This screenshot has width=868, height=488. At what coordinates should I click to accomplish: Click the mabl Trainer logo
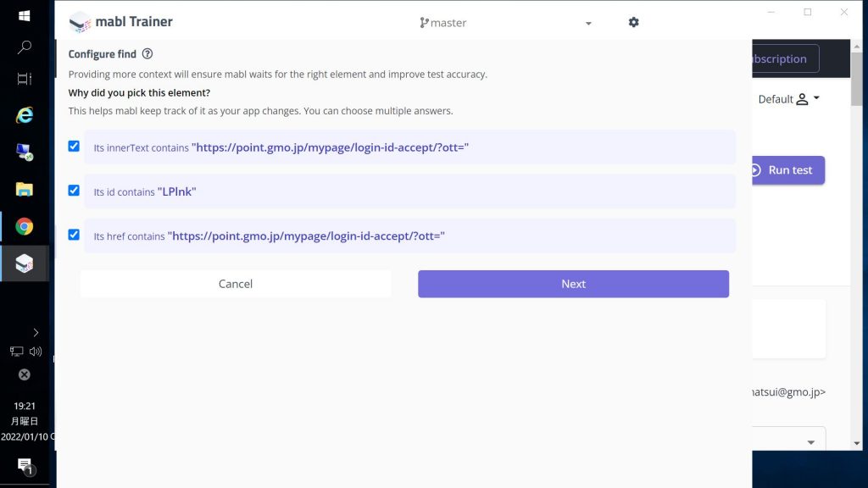point(80,22)
